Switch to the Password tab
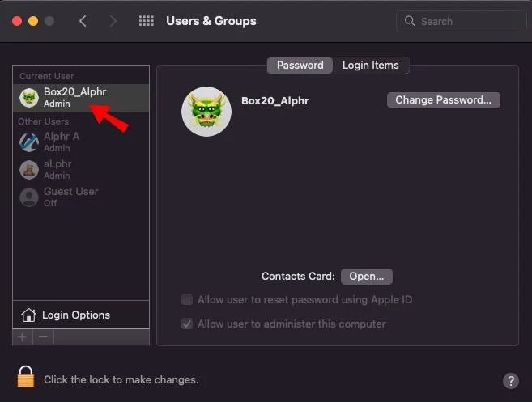Screen dimensions: 532x402 click(x=300, y=66)
